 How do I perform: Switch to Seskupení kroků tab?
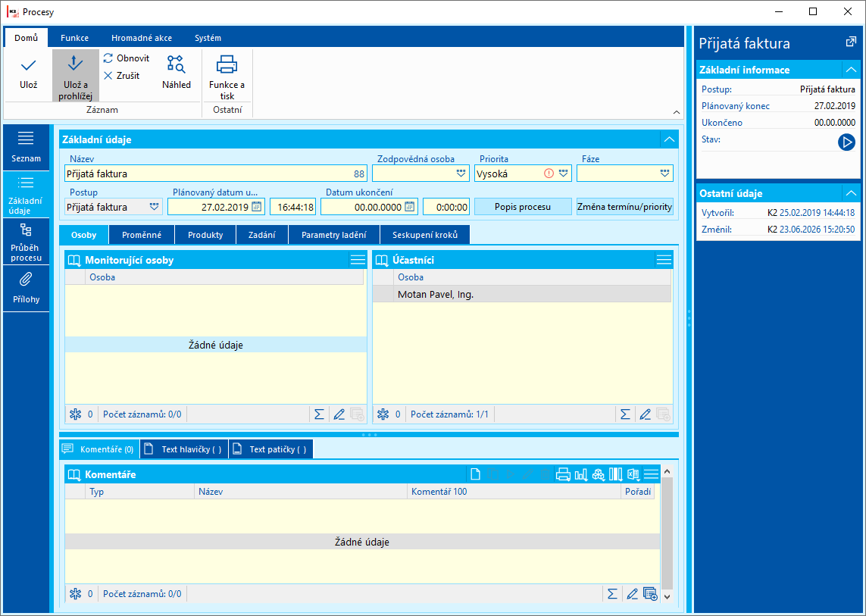(425, 235)
